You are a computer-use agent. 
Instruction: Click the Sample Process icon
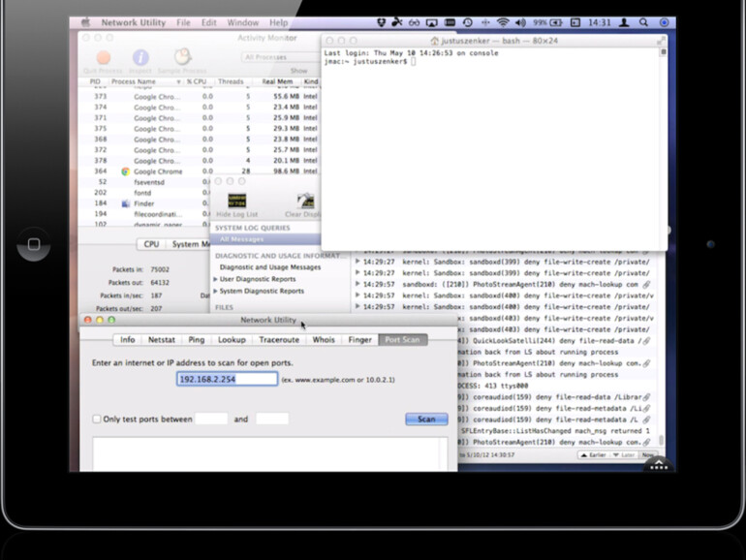click(183, 59)
